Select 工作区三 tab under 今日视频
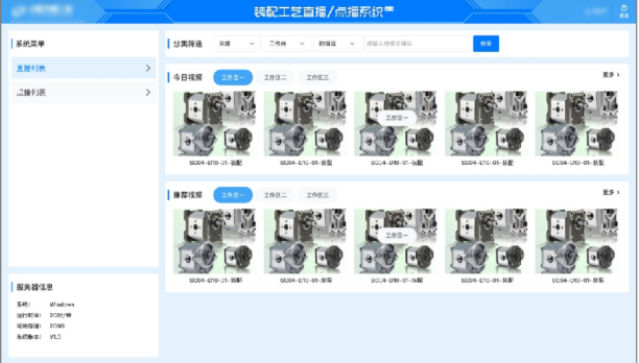The height and width of the screenshot is (363, 639). (x=317, y=77)
